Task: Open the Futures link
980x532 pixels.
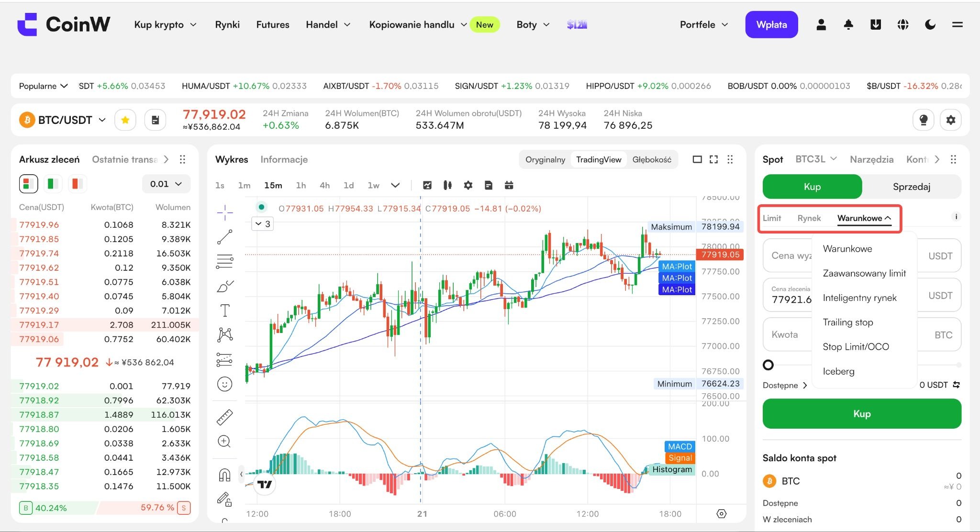Action: pyautogui.click(x=273, y=24)
